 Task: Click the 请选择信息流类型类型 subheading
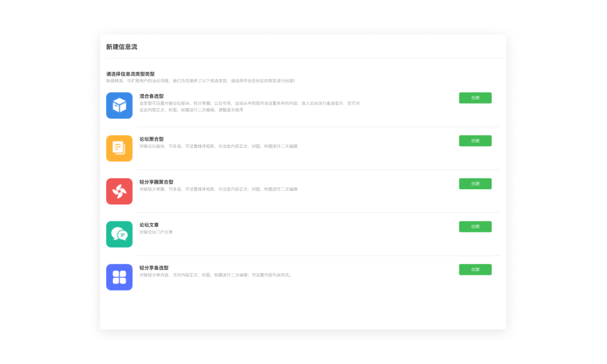pos(131,74)
